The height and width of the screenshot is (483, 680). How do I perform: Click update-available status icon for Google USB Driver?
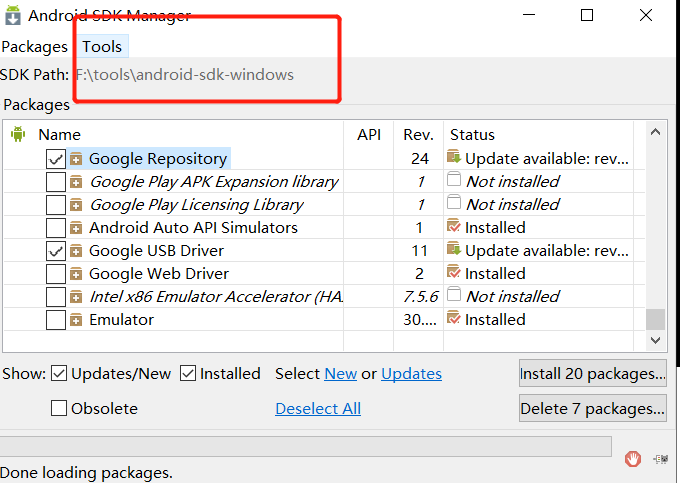point(454,248)
